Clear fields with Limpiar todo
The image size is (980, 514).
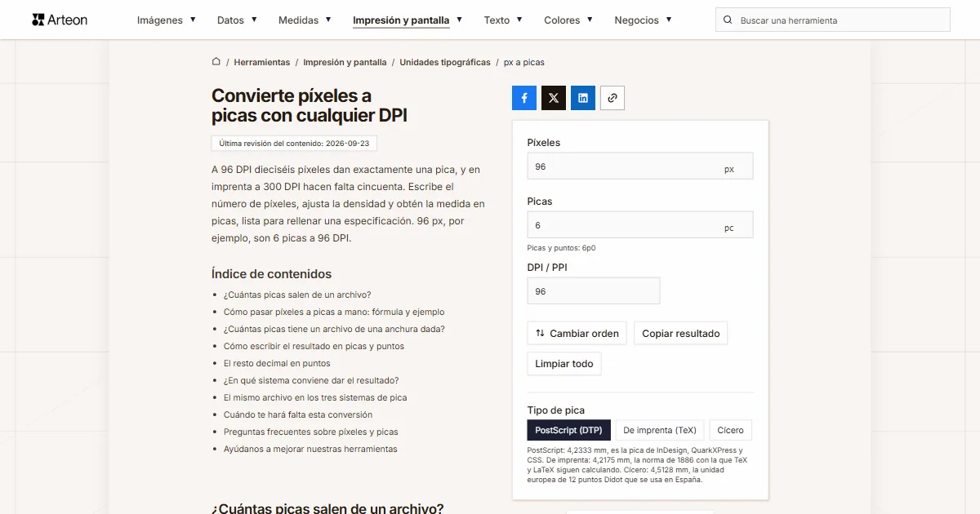coord(564,364)
